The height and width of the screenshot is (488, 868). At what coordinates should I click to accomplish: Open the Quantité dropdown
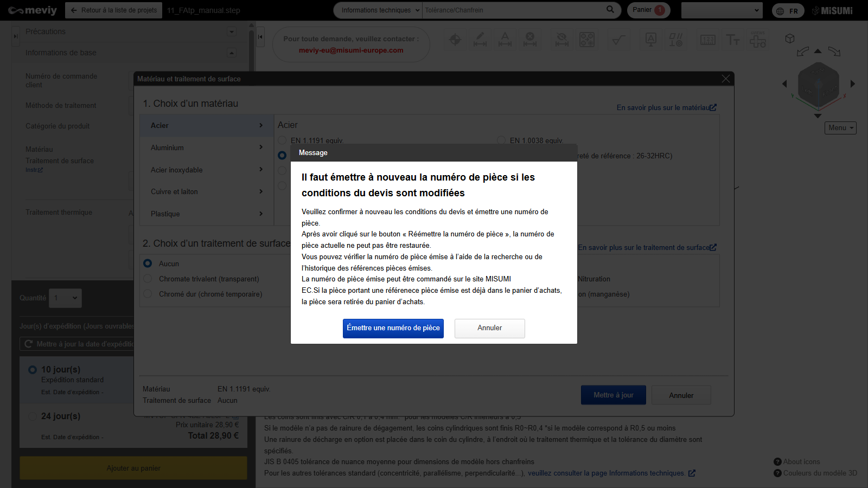point(66,298)
